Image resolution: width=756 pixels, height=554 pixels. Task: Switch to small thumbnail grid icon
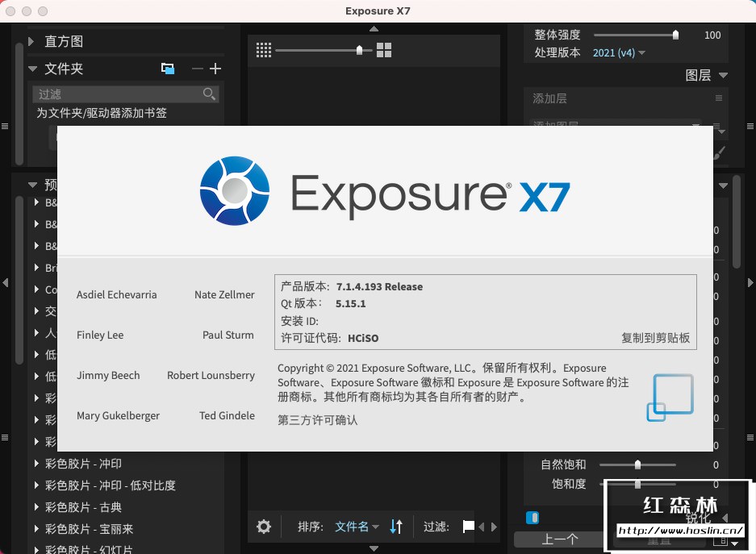(264, 50)
